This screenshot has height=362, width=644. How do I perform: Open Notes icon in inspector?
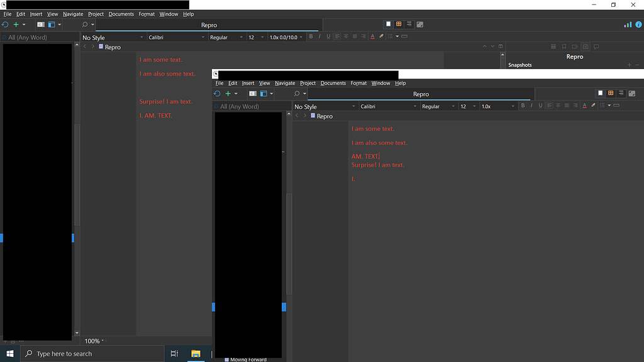(553, 47)
